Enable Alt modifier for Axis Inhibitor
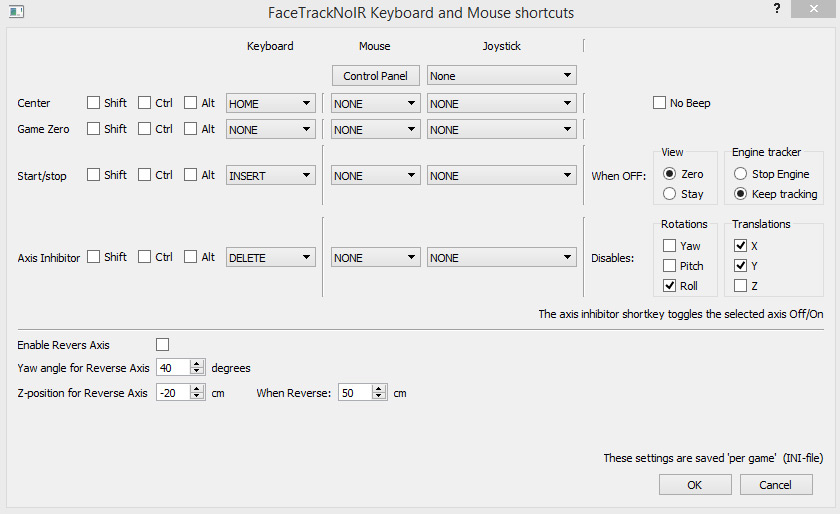 190,257
